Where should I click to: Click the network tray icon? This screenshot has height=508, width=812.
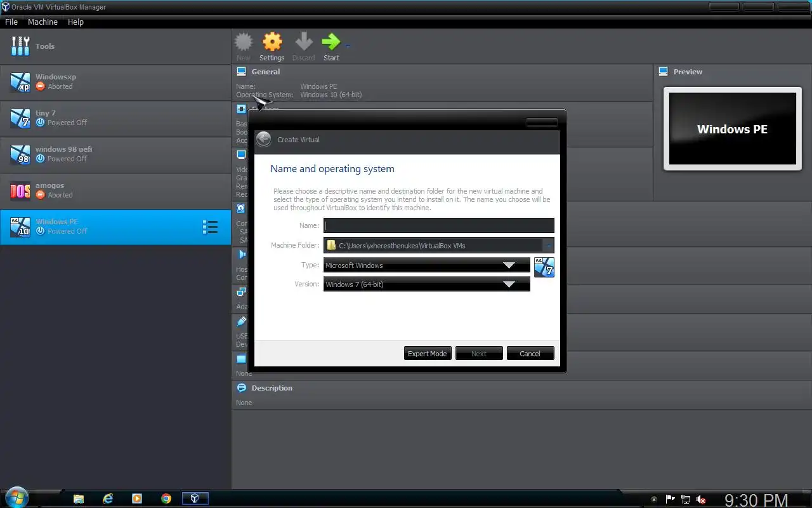pyautogui.click(x=686, y=499)
